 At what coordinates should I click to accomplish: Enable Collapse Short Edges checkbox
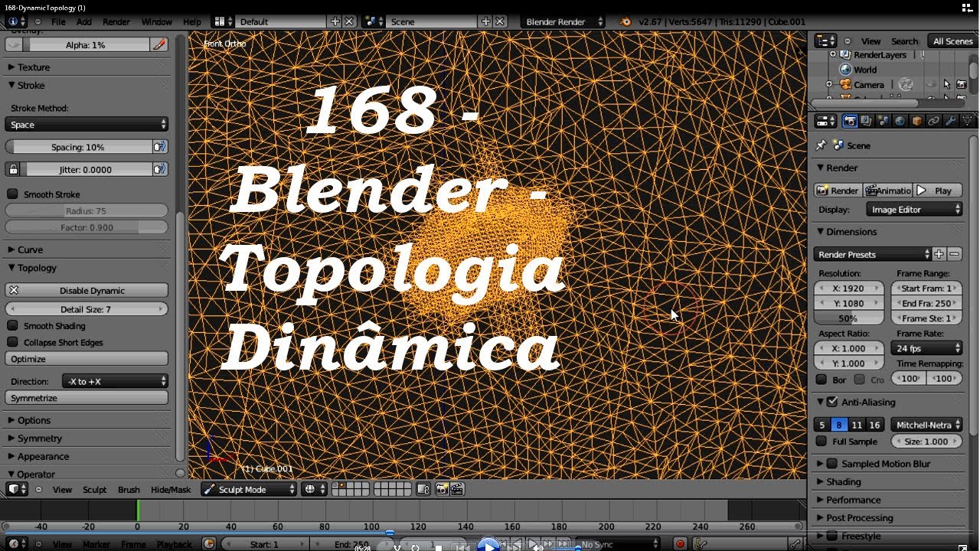12,343
